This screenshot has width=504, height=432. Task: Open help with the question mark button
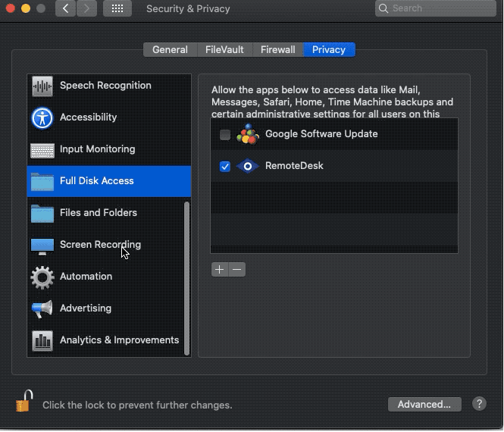479,404
